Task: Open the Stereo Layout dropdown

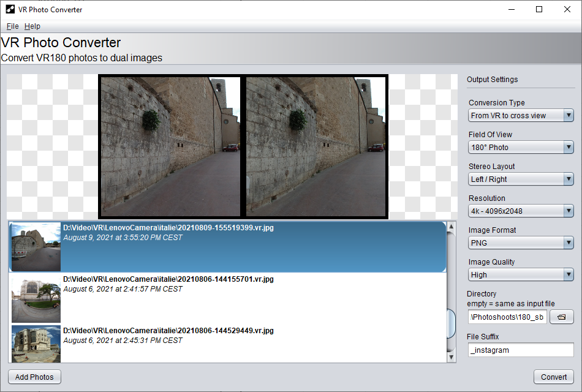Action: (521, 179)
